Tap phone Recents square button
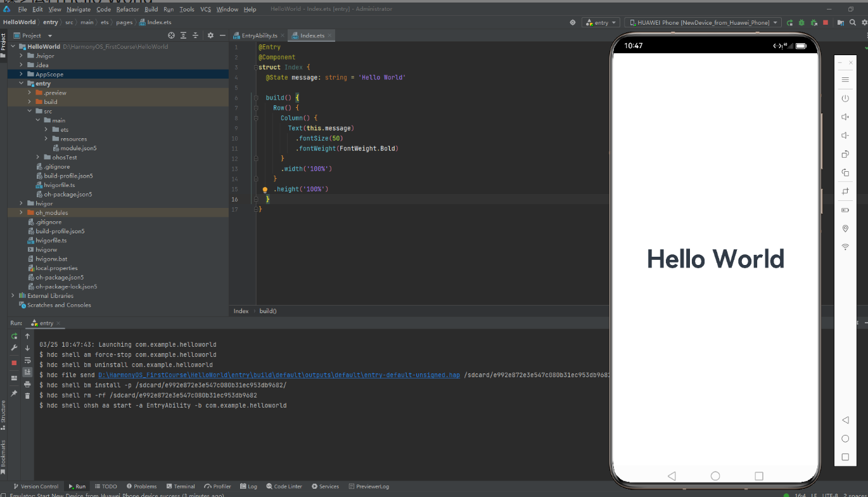Screen dimensions: 868x497 759,475
